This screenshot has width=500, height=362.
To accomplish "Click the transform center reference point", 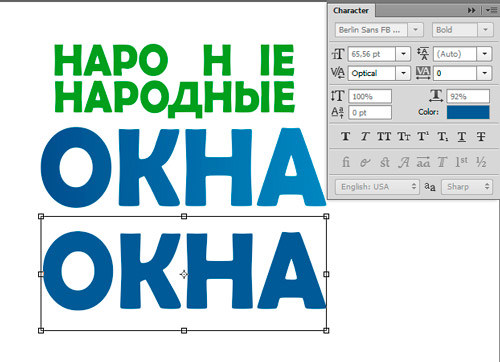I will click(x=184, y=274).
